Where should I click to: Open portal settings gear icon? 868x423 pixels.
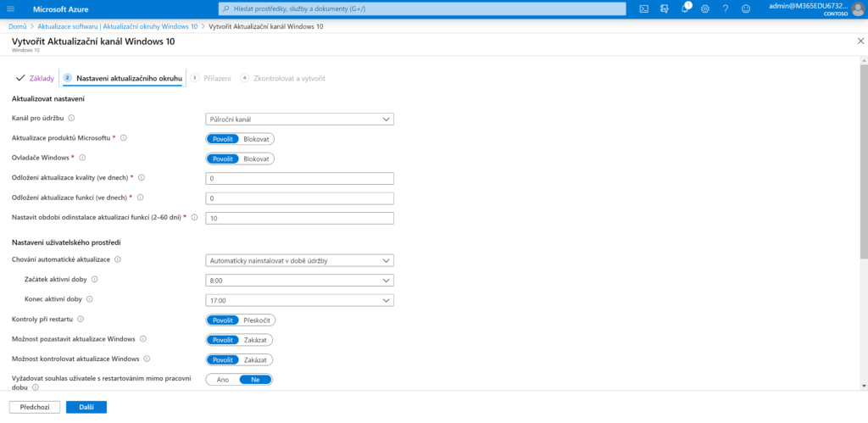click(x=705, y=8)
